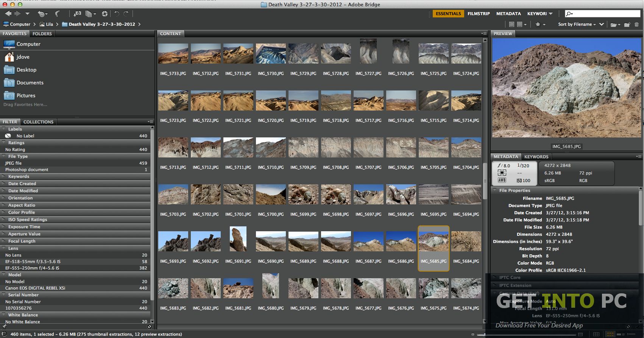This screenshot has width=644, height=338.
Task: Open the workspace switcher dropdown arrow
Action: [550, 14]
